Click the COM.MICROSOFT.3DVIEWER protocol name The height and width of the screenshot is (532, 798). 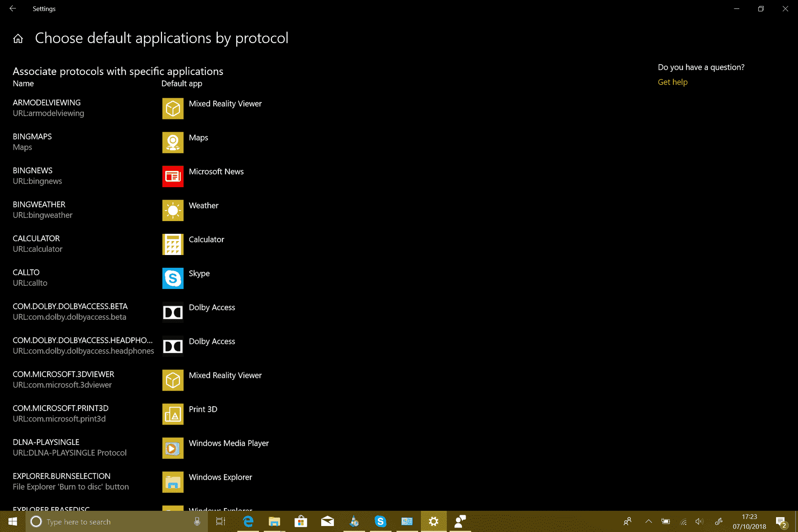(63, 374)
